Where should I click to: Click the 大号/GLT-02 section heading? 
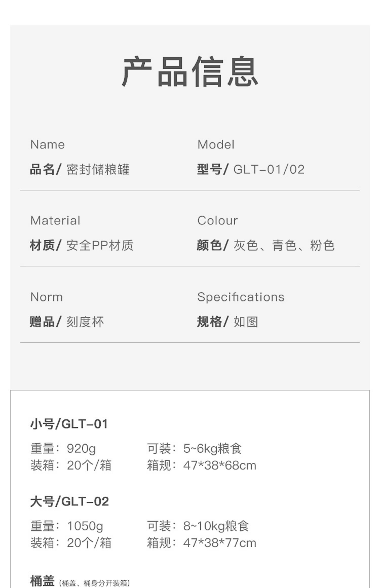point(69,501)
